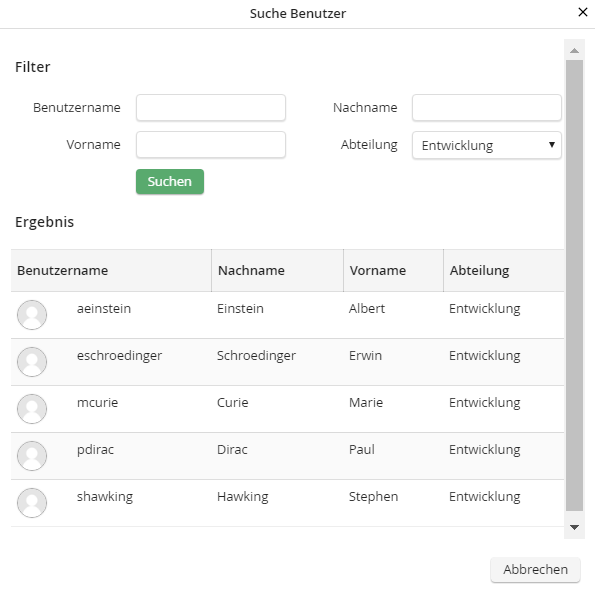
Task: Click the avatar icon for eschroedinger
Action: pos(32,362)
